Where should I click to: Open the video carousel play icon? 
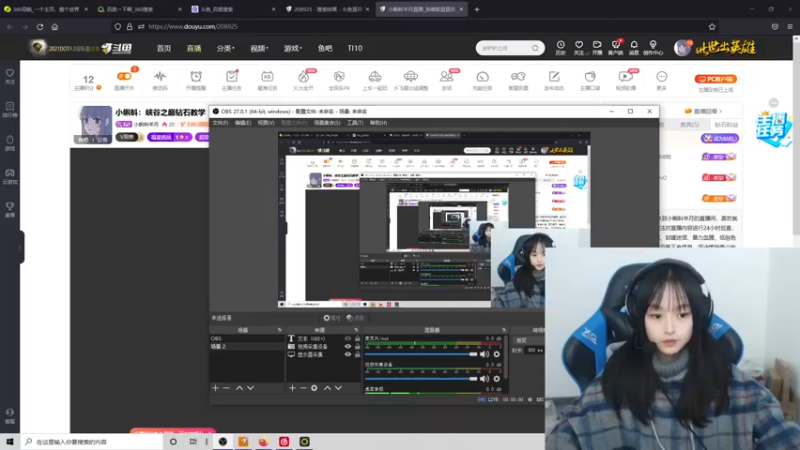click(x=626, y=77)
